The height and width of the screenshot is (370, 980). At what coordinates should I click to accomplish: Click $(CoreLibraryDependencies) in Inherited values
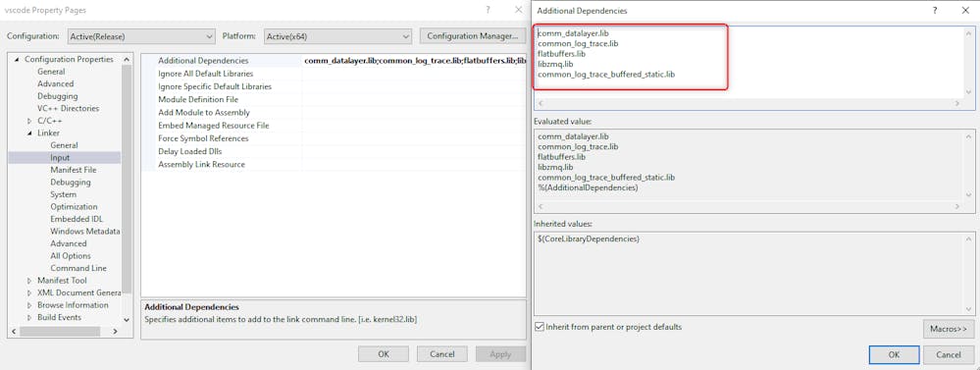pos(589,238)
